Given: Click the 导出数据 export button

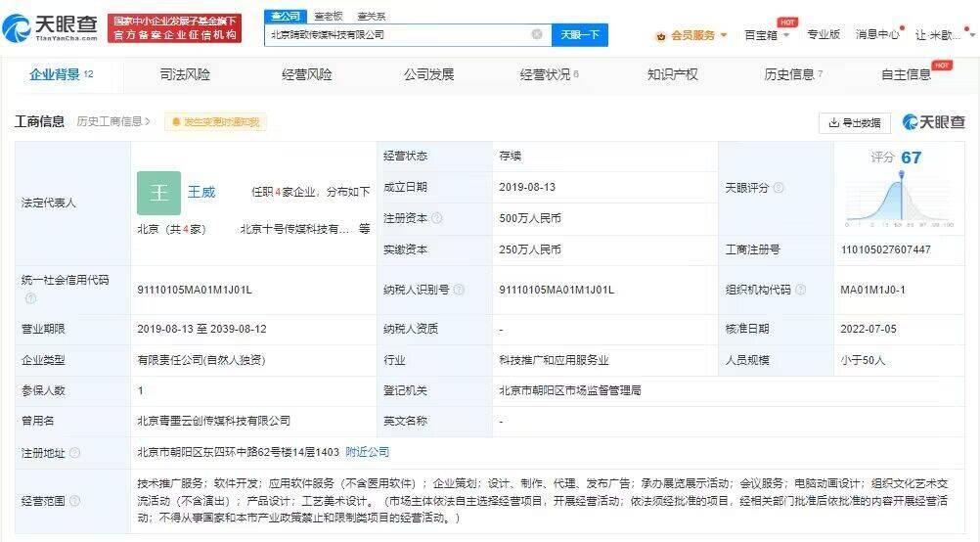Looking at the screenshot, I should [x=855, y=122].
